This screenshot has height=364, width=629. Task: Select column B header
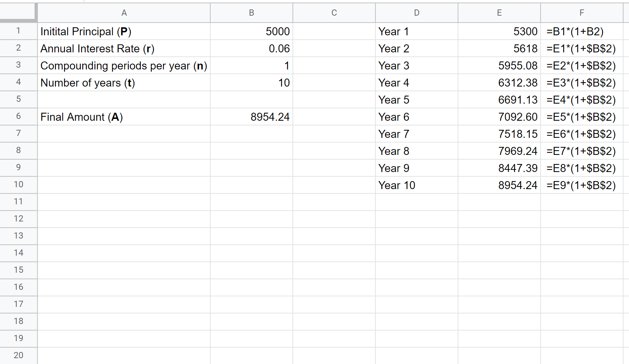pyautogui.click(x=251, y=13)
